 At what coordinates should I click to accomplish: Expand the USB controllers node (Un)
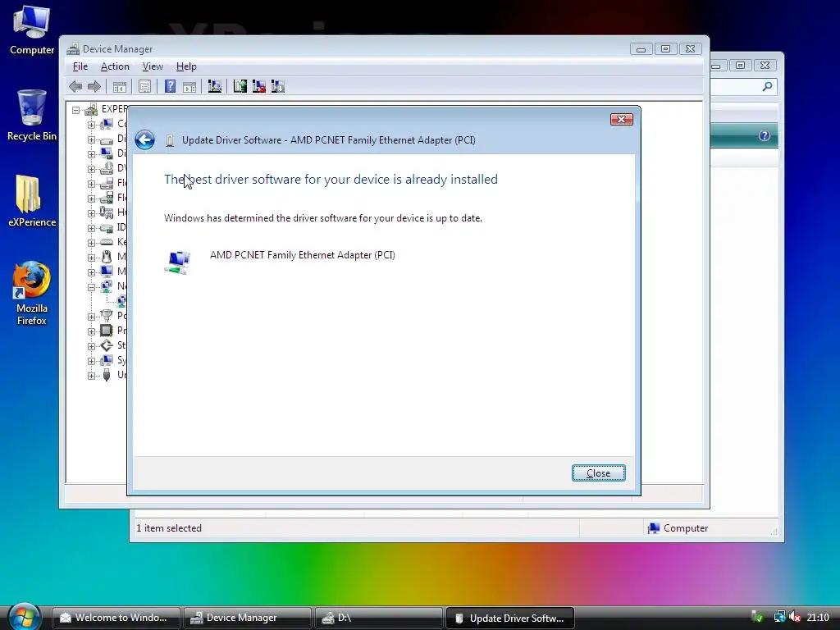[91, 376]
